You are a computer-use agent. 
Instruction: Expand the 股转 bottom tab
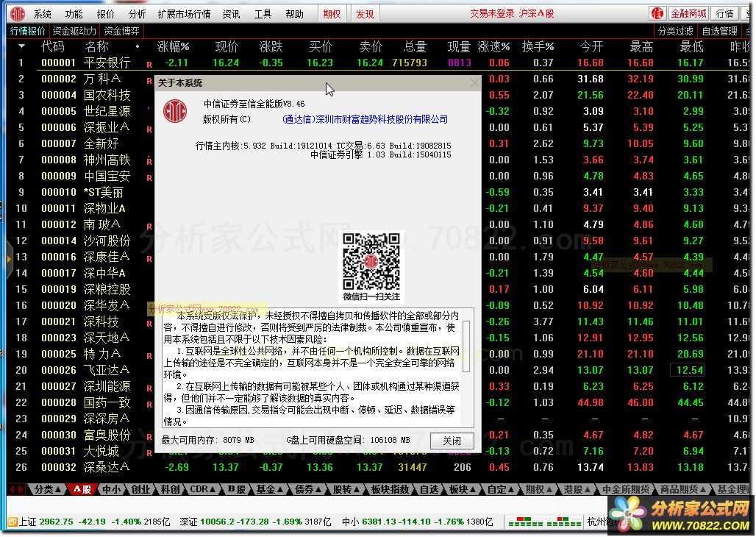tap(346, 489)
